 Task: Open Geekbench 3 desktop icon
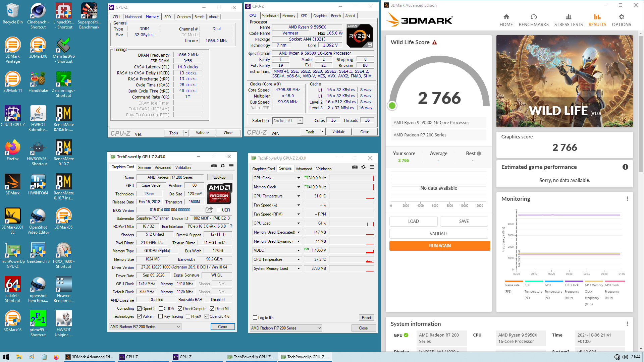point(38,253)
